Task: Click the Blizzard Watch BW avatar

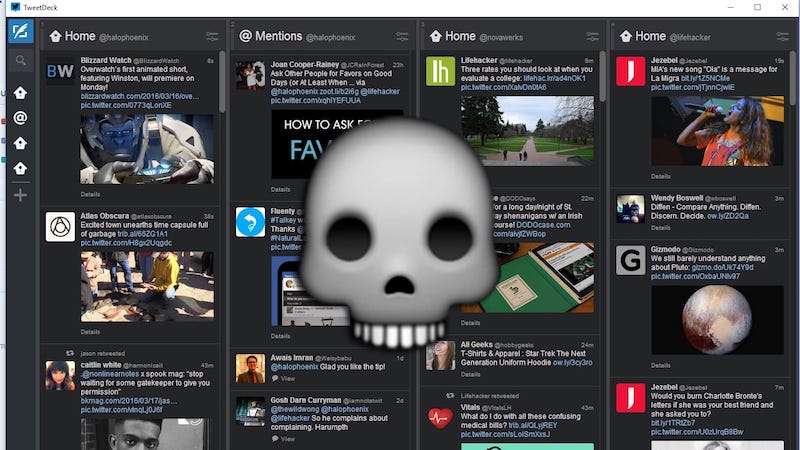Action: point(60,71)
